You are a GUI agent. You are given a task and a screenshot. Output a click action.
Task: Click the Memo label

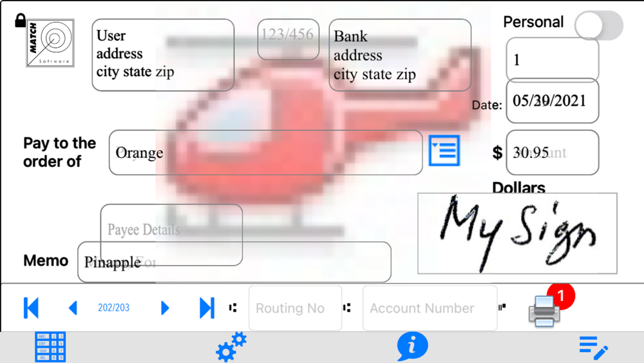(x=46, y=260)
